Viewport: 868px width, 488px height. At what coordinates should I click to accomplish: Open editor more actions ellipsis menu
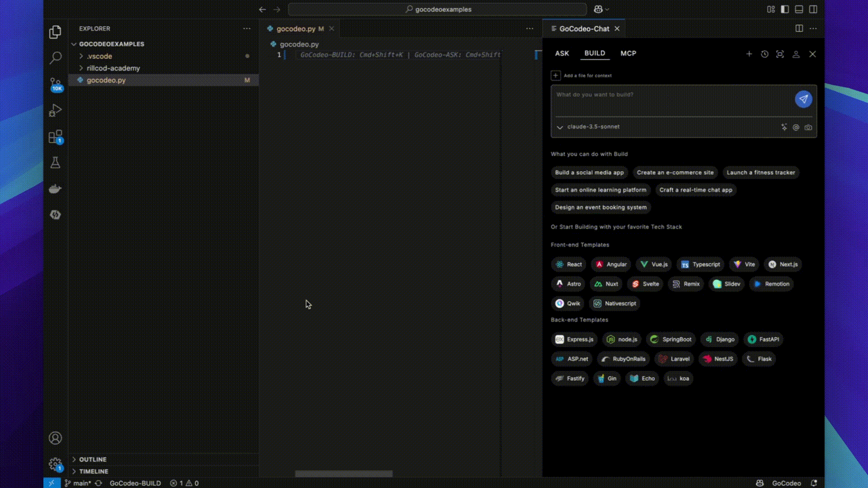529,28
